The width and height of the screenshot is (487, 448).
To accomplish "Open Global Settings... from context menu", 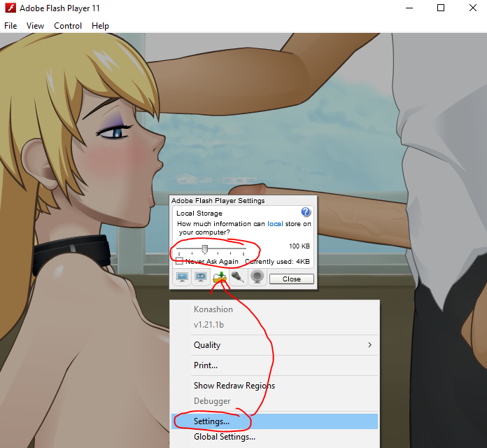I will (x=274, y=437).
